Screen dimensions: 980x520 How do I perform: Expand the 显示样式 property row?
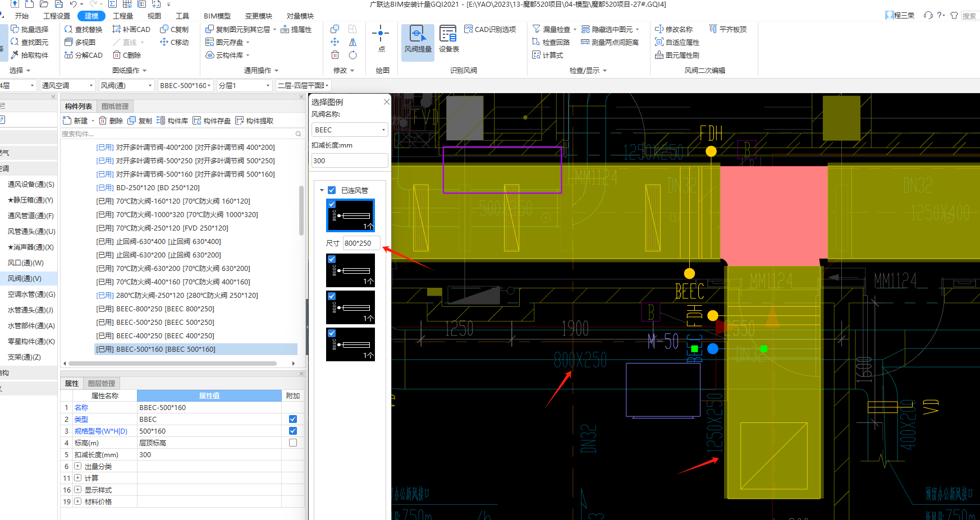pos(77,490)
